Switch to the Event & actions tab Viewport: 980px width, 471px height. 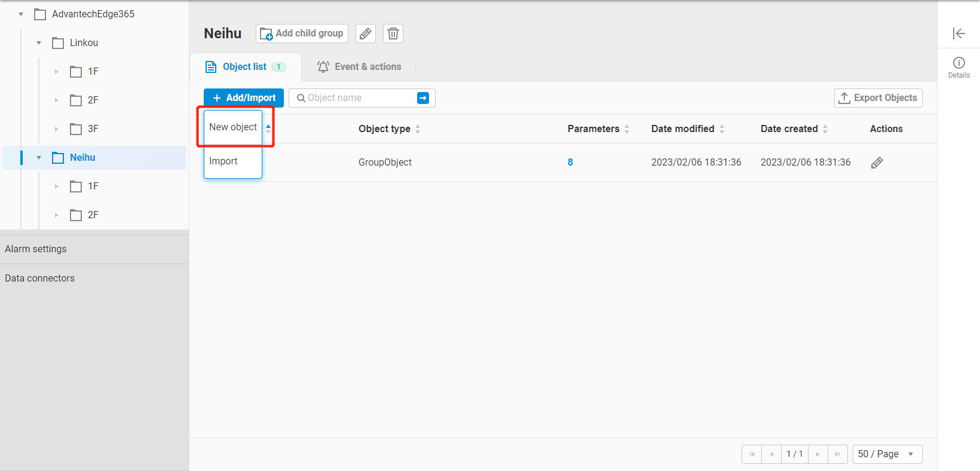click(x=359, y=67)
